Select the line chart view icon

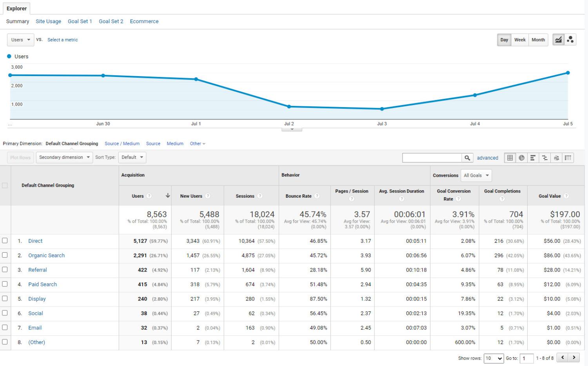click(558, 40)
